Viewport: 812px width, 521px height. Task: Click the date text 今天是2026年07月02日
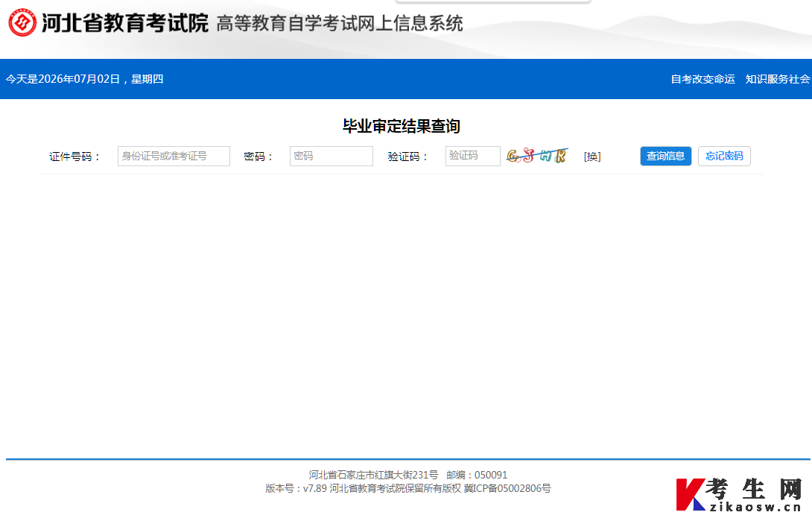click(63, 79)
